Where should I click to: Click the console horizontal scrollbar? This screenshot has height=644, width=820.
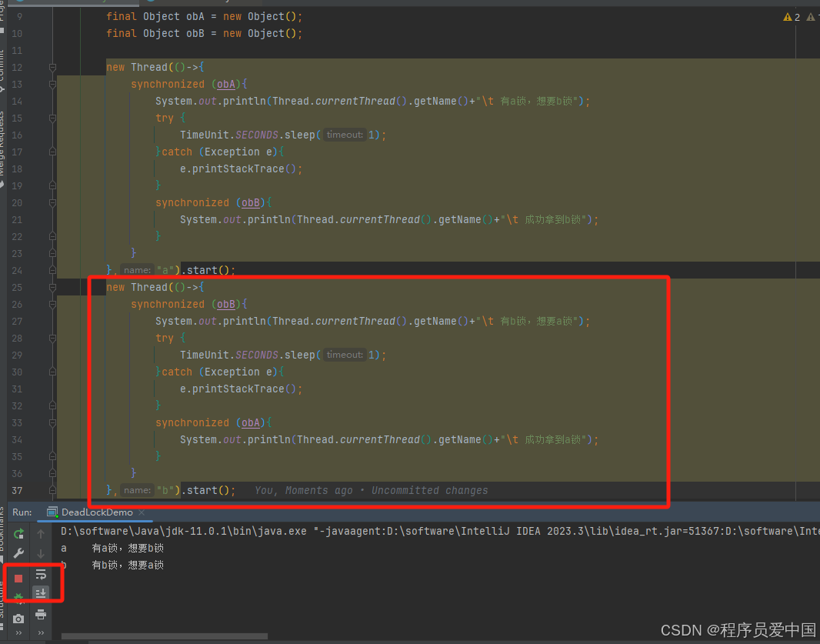(164, 636)
